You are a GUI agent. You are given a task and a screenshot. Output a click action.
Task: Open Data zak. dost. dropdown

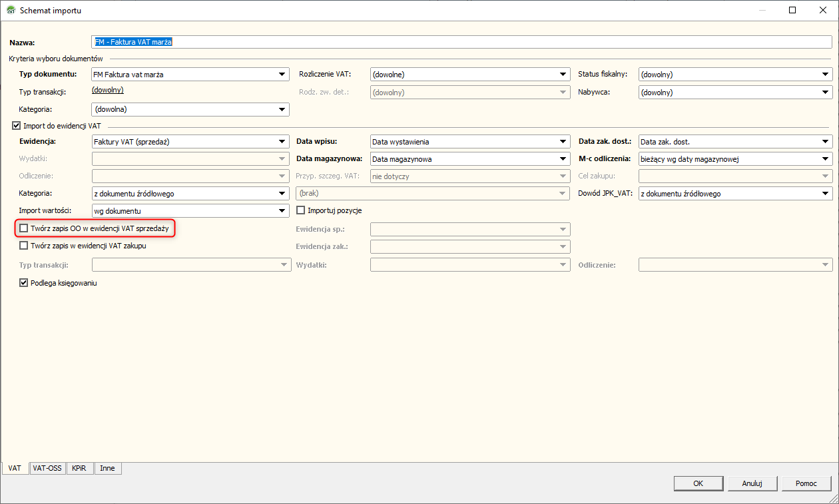735,142
